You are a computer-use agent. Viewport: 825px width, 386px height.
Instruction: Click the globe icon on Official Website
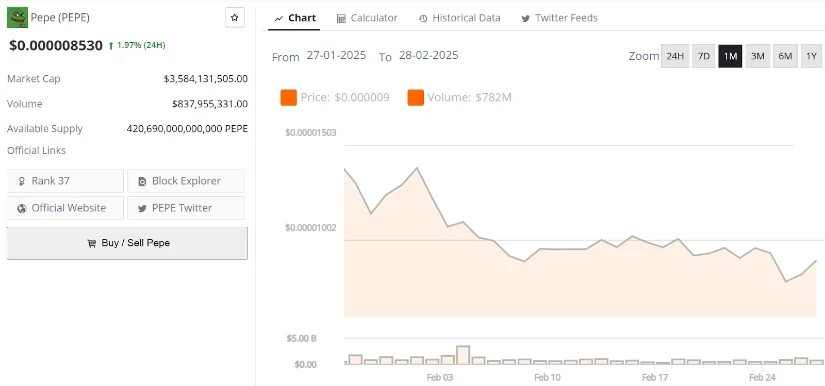[22, 208]
